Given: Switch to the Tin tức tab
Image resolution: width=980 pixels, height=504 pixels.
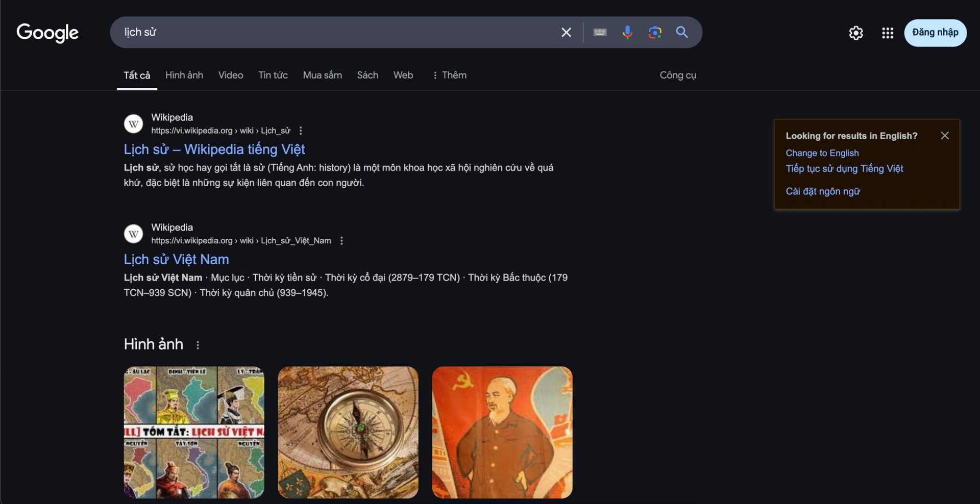Looking at the screenshot, I should [273, 75].
